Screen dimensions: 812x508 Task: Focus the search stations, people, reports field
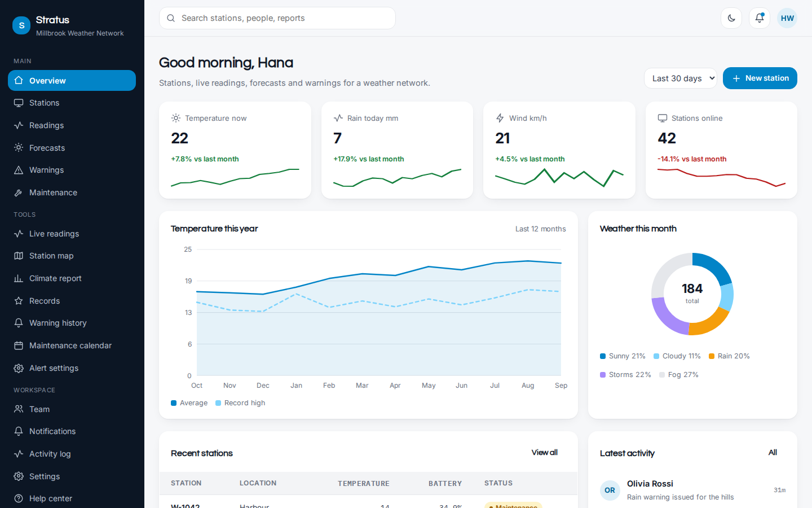point(277,18)
